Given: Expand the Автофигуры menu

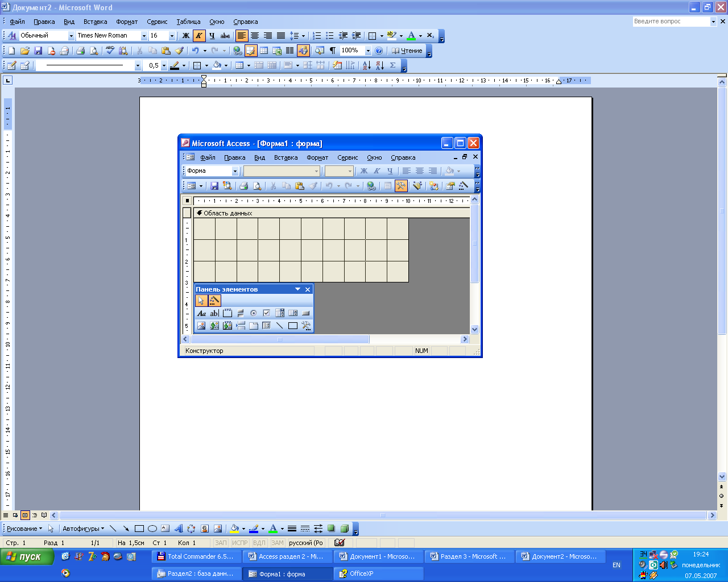Looking at the screenshot, I should click(x=84, y=529).
